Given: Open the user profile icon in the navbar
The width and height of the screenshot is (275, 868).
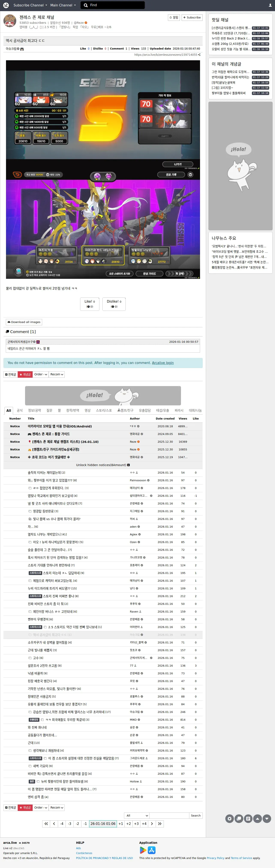Looking at the screenshot, I should pos(270,5).
